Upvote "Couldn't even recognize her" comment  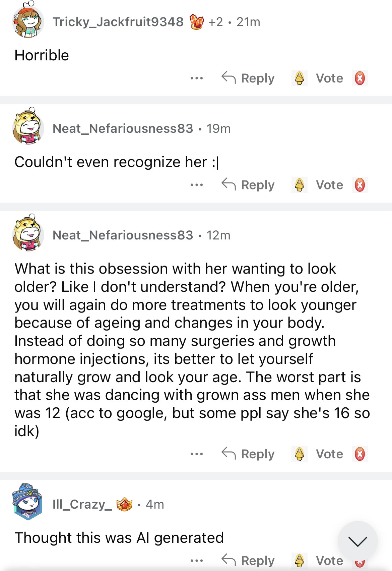click(299, 185)
